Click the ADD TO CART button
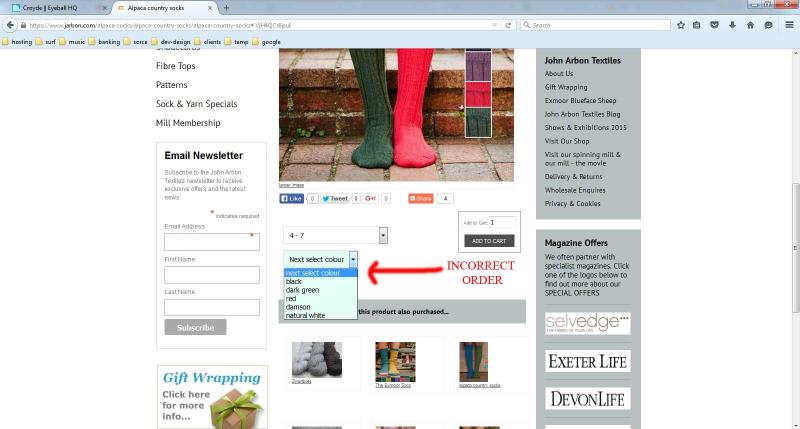The image size is (800, 429). [x=489, y=241]
